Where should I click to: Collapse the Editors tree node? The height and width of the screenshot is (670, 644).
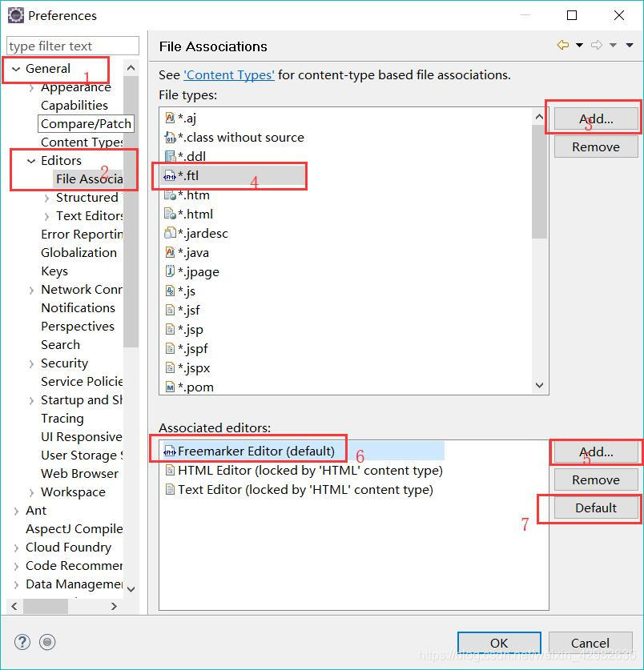point(31,161)
